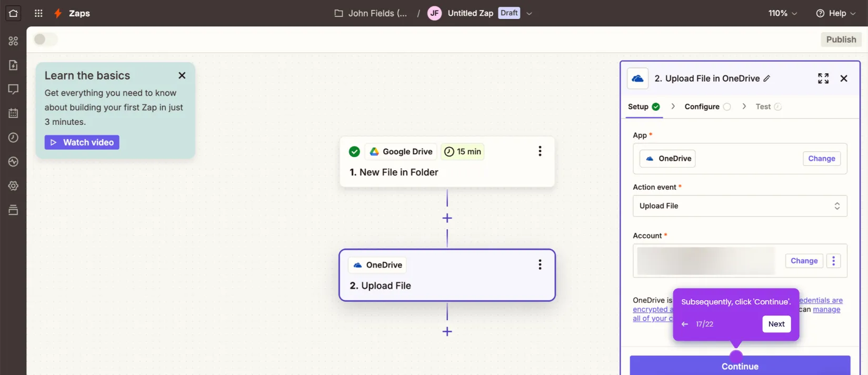The width and height of the screenshot is (868, 375).
Task: Toggle the Zap on/off switch
Action: [45, 40]
